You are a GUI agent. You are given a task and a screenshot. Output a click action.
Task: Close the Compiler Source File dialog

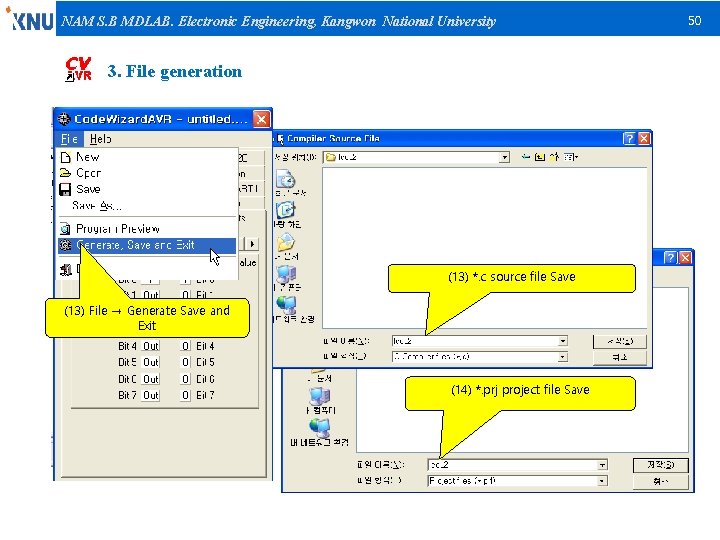[644, 139]
